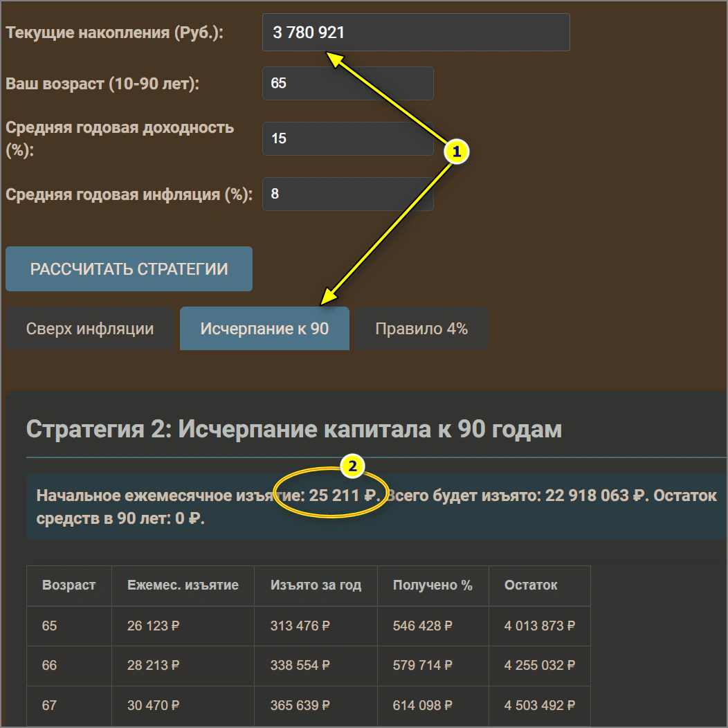Select the Исчерпание к 90 tab
Viewport: 728px width, 728px height.
tap(264, 328)
